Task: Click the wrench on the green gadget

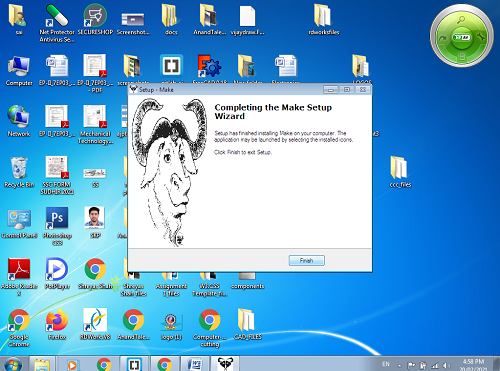Action: pos(481,37)
